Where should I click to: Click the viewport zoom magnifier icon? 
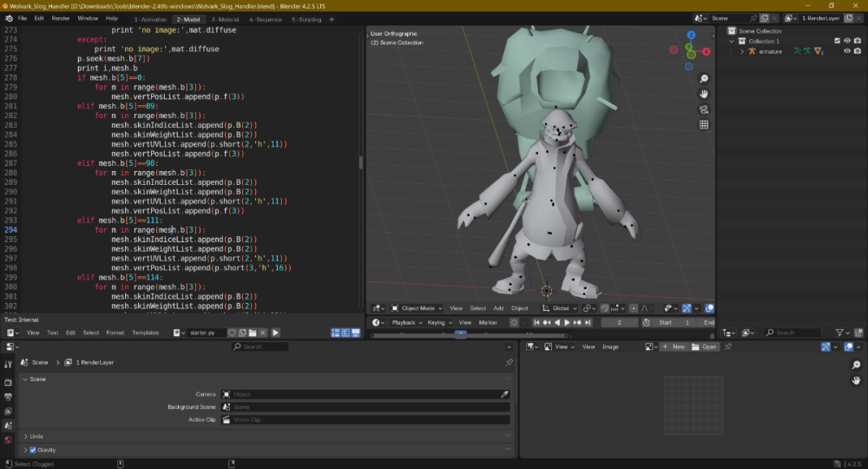tap(704, 78)
